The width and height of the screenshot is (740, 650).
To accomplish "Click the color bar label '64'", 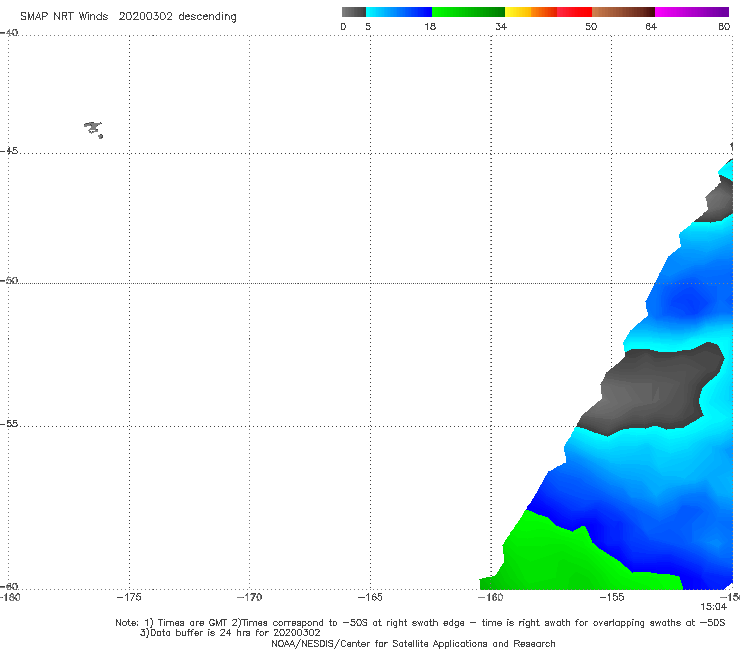I will (x=651, y=27).
